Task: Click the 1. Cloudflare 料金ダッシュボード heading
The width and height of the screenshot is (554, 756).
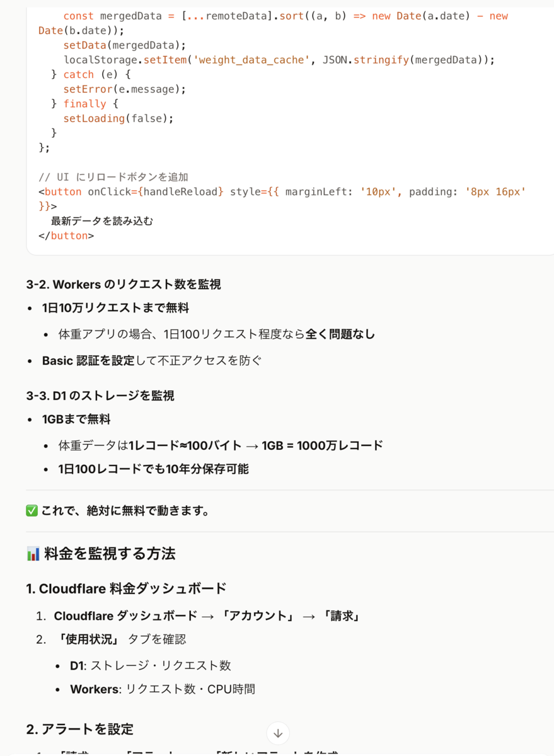Action: coord(126,589)
